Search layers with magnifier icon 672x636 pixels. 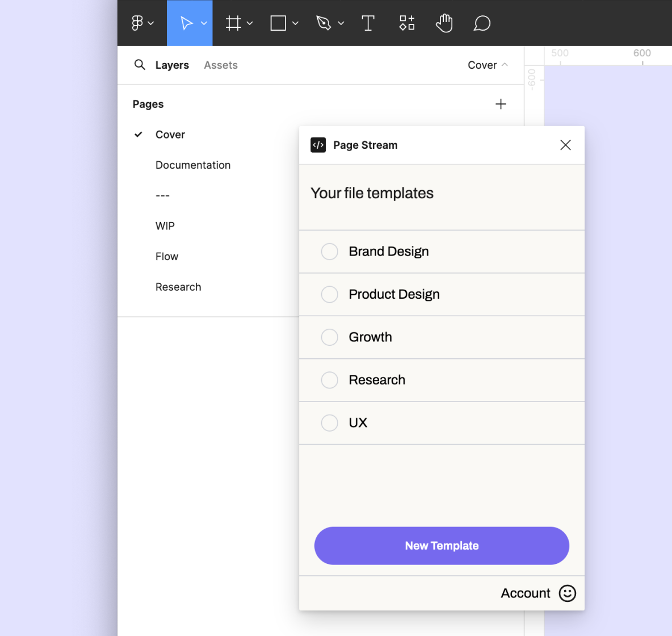(140, 65)
